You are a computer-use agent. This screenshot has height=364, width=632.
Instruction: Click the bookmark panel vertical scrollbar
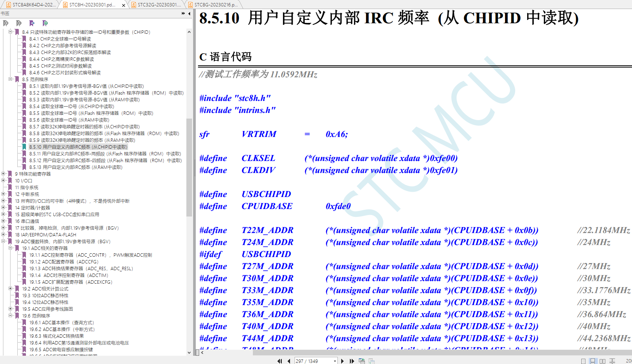pos(189,167)
